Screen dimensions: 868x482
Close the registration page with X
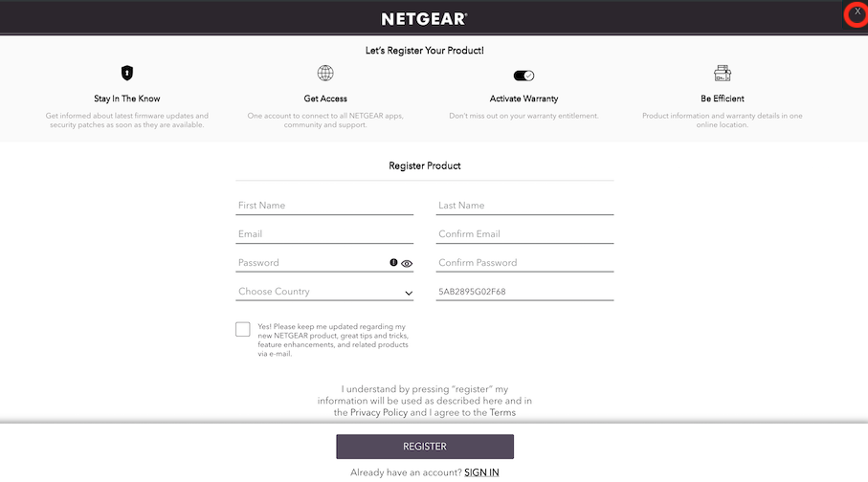[857, 12]
